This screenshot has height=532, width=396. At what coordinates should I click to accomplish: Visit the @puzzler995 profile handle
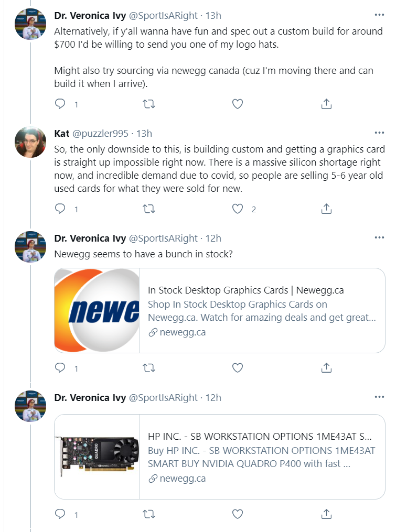pos(100,133)
